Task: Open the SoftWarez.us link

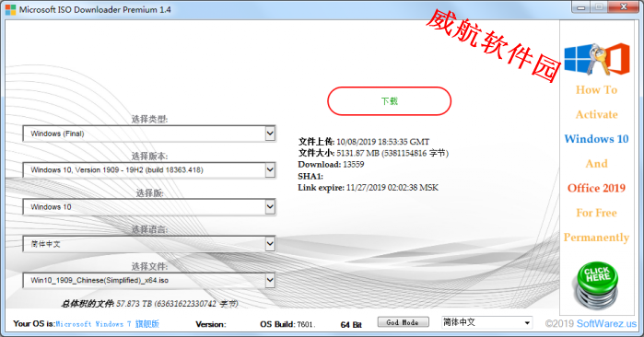Action: point(606,323)
